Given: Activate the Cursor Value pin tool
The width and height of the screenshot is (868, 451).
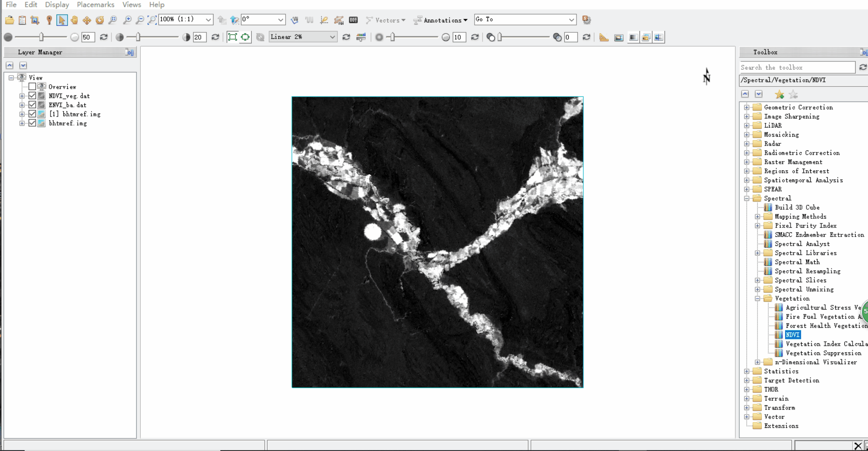Looking at the screenshot, I should 49,20.
